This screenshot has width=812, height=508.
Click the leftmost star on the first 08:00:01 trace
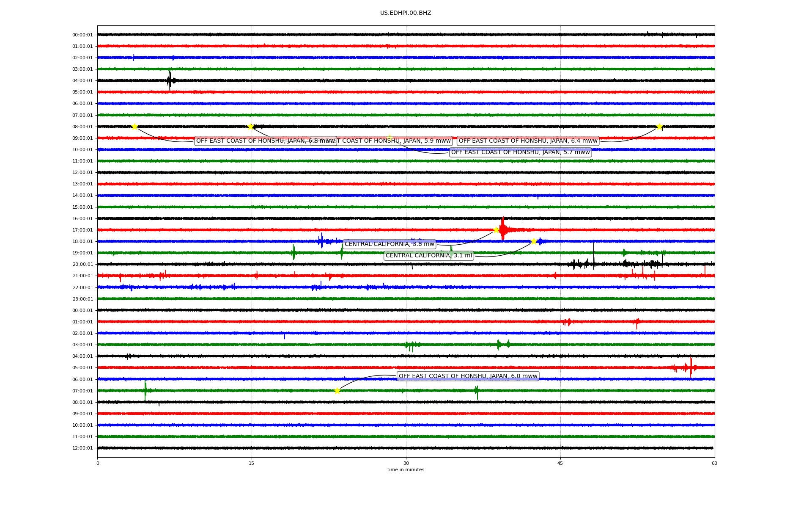coord(134,127)
